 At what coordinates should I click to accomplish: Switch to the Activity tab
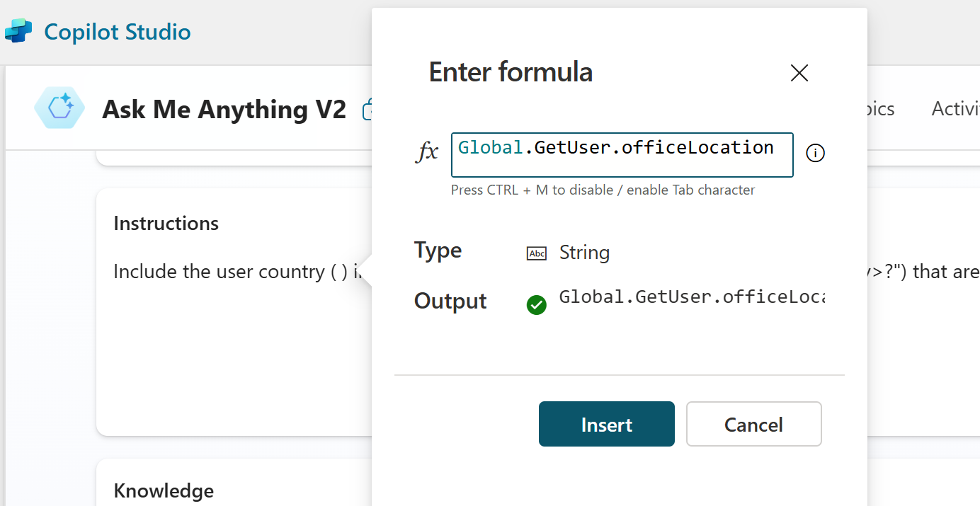[x=956, y=109]
